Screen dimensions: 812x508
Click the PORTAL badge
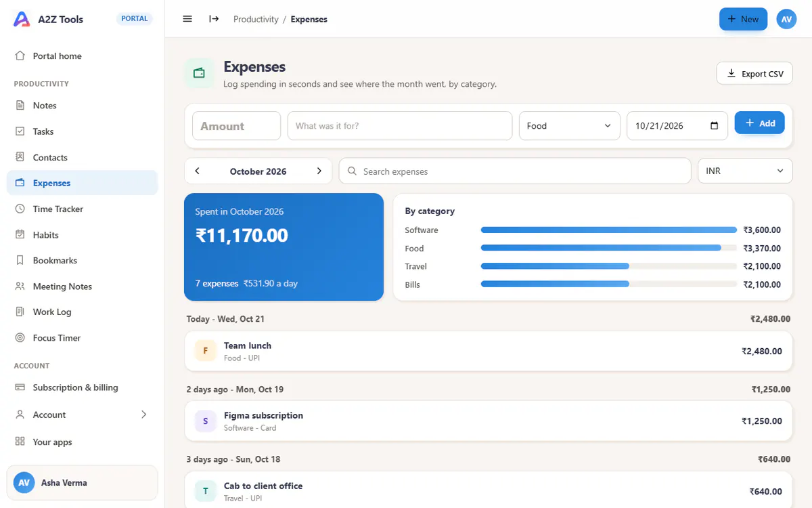[135, 19]
